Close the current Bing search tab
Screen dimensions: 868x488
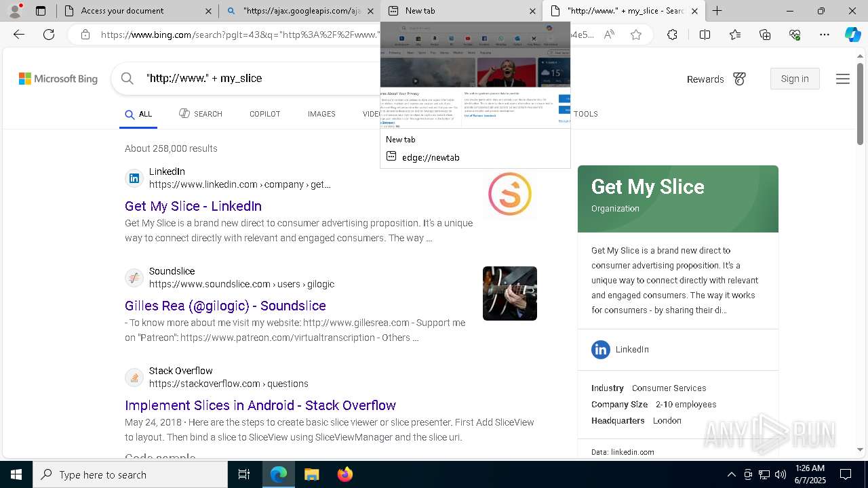[x=694, y=11]
